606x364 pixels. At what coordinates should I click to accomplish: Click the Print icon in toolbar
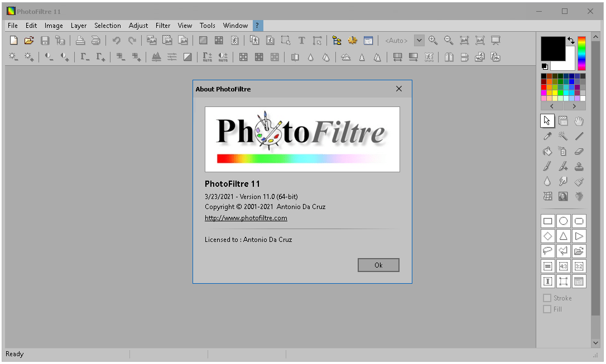(x=80, y=41)
